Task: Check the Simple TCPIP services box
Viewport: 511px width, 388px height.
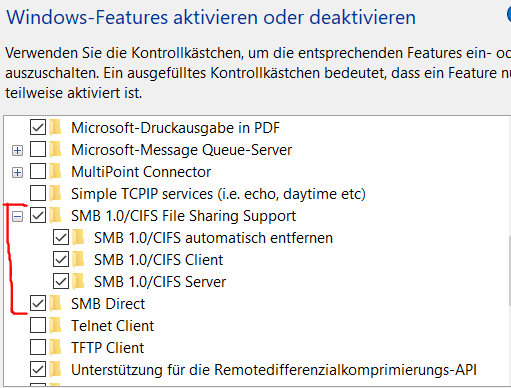Action: coord(38,193)
